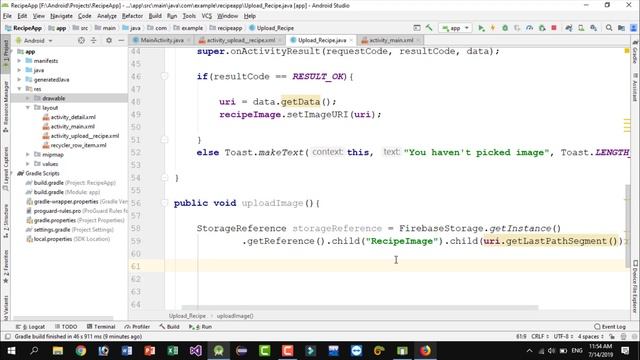Open the Event Log
The image size is (640, 360).
click(610, 327)
